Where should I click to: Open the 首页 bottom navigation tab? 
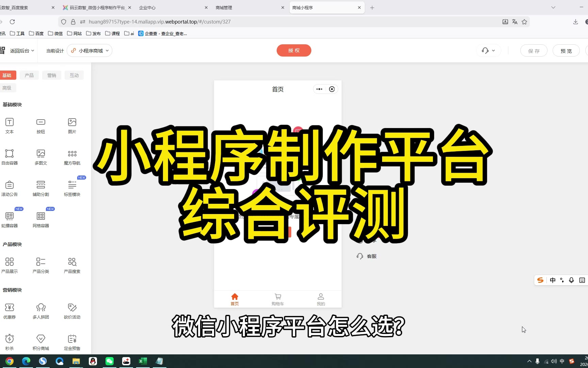point(235,300)
